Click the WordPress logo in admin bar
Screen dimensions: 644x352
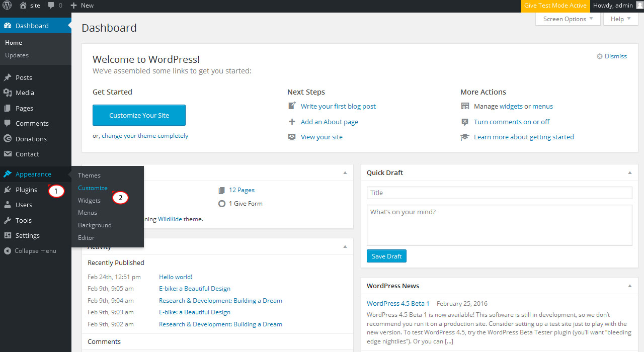(x=8, y=6)
